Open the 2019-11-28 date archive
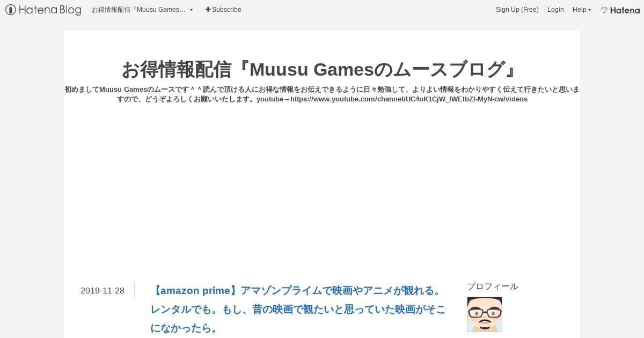This screenshot has height=338, width=644. [103, 291]
